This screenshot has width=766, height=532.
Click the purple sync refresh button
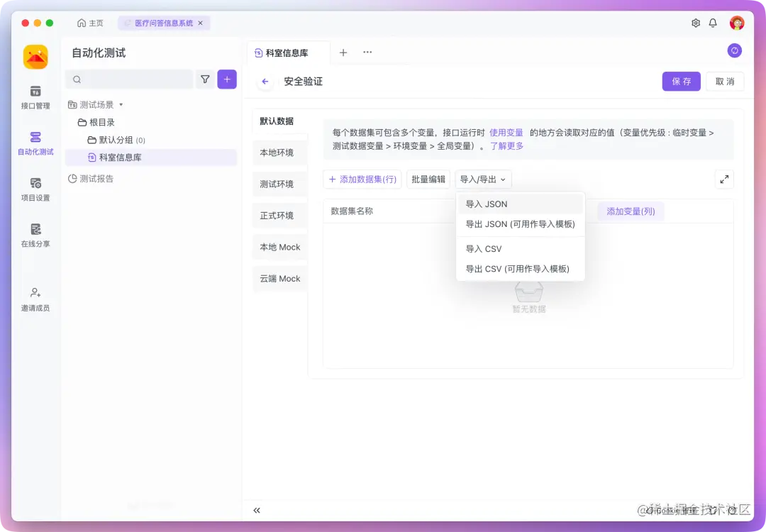coord(734,50)
